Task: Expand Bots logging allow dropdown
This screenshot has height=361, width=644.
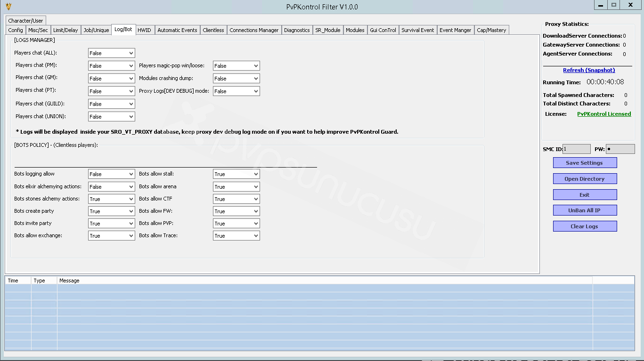Action: 112,174
